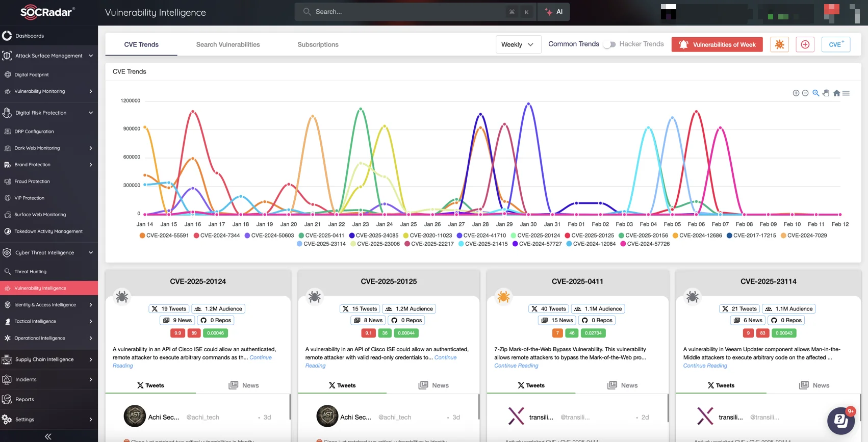Open the Weekly period dropdown
This screenshot has width=868, height=442.
pos(518,44)
